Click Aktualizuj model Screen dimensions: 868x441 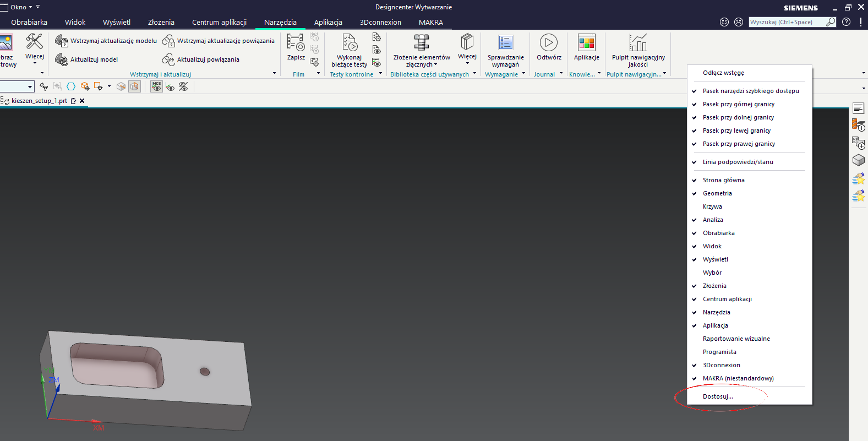[x=87, y=59]
